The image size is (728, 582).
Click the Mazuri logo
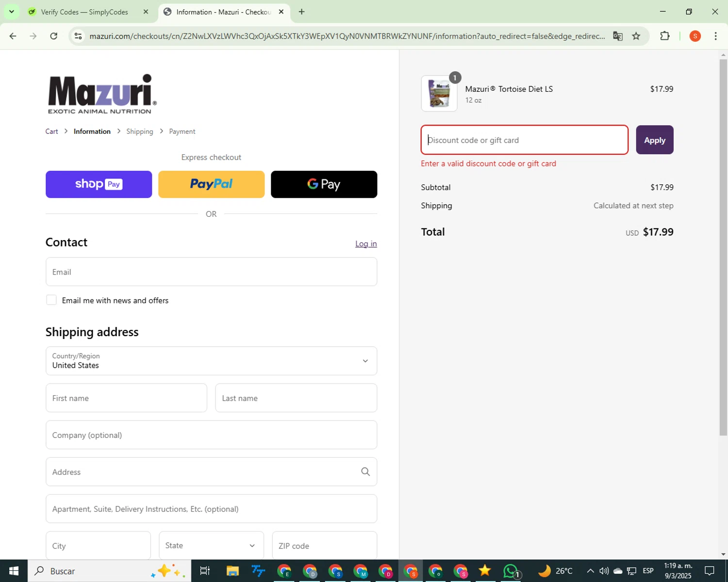click(x=102, y=94)
